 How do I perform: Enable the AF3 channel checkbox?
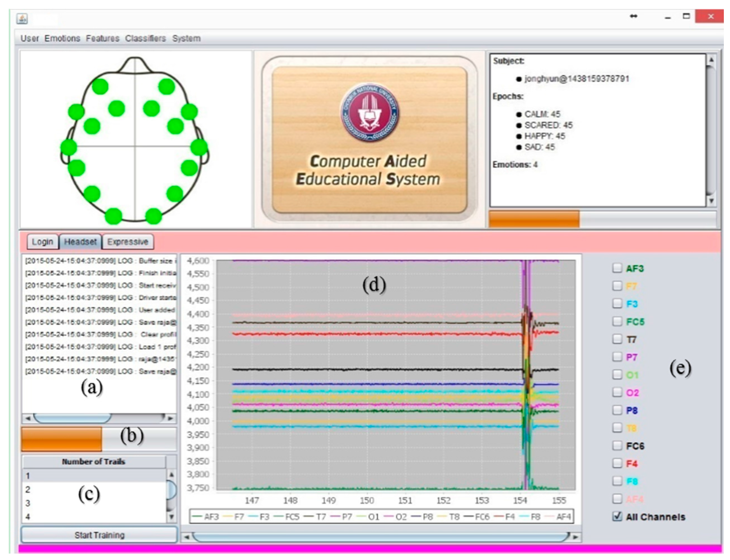point(617,268)
